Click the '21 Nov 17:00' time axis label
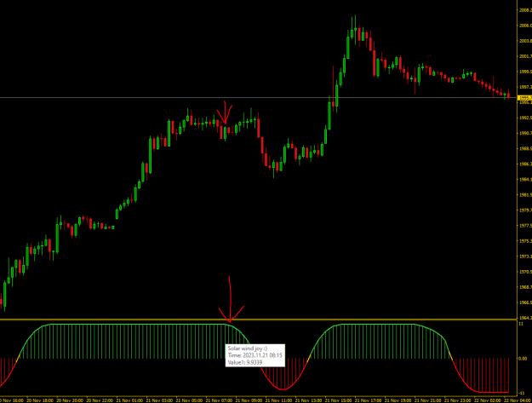This screenshot has width=532, height=403. tap(368, 400)
